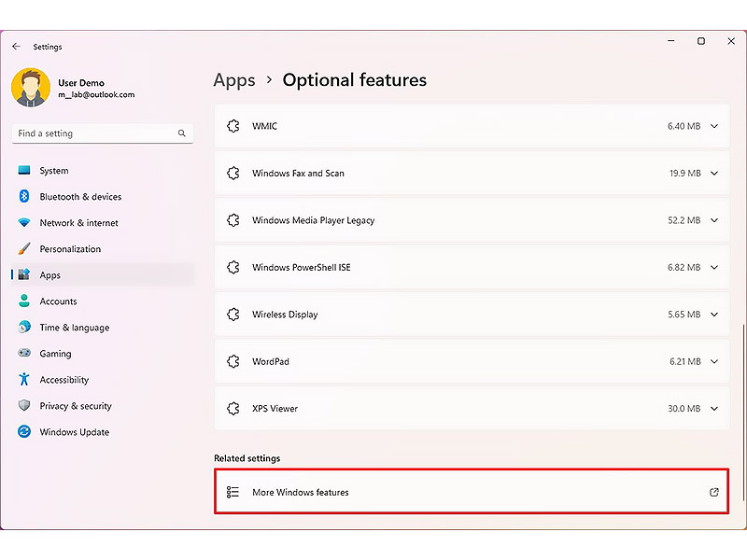
Task: Click the Gaming controller icon
Action: point(24,353)
